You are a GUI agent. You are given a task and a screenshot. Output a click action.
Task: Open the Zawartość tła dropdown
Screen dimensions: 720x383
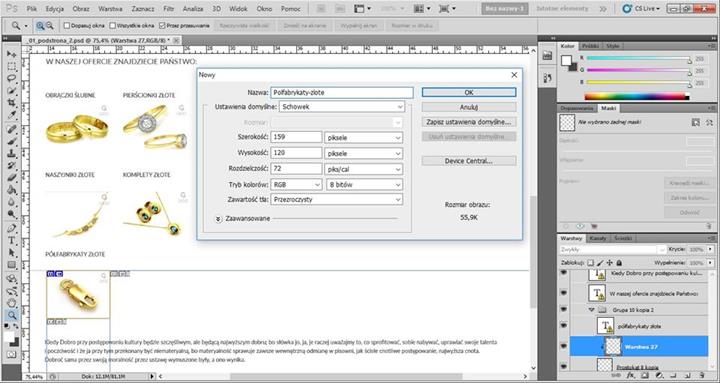point(337,199)
